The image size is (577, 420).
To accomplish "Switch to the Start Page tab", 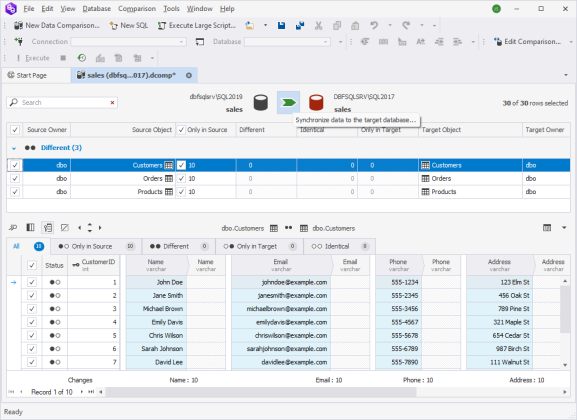I will 32,75.
